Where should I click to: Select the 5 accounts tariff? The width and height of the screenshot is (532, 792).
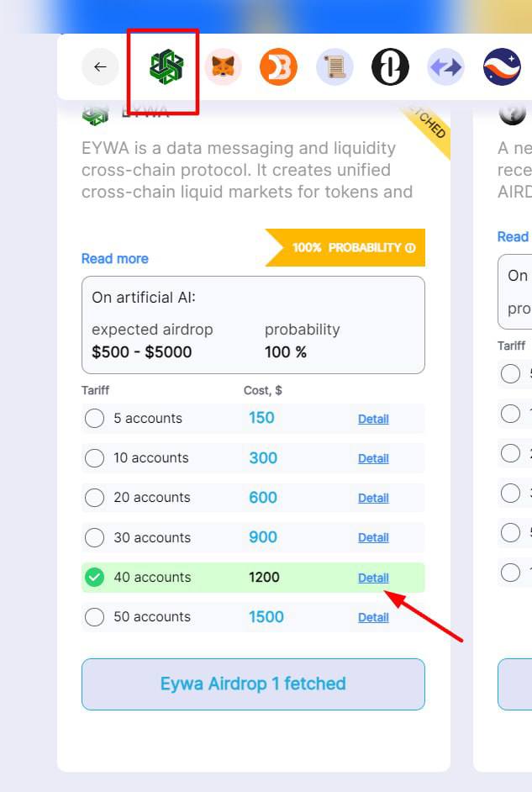(x=94, y=418)
